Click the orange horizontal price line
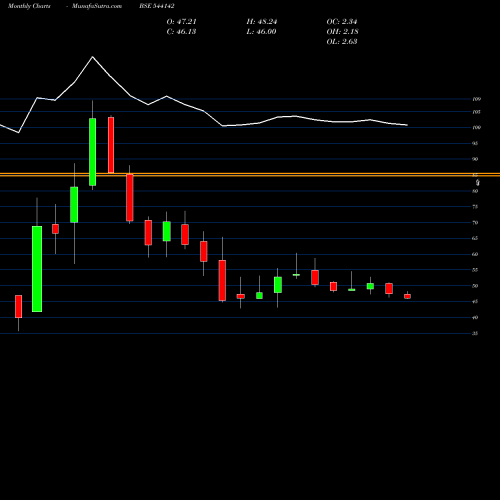The height and width of the screenshot is (500, 500). pyautogui.click(x=250, y=174)
